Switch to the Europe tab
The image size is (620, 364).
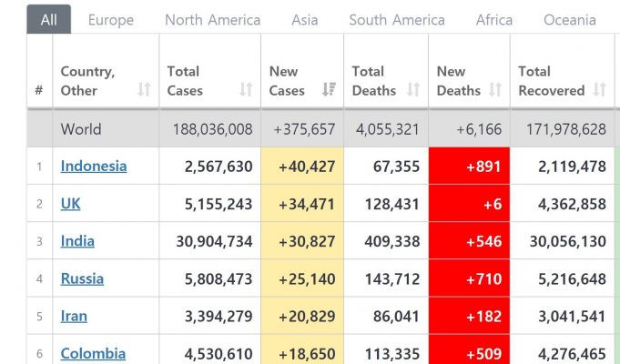coord(110,19)
